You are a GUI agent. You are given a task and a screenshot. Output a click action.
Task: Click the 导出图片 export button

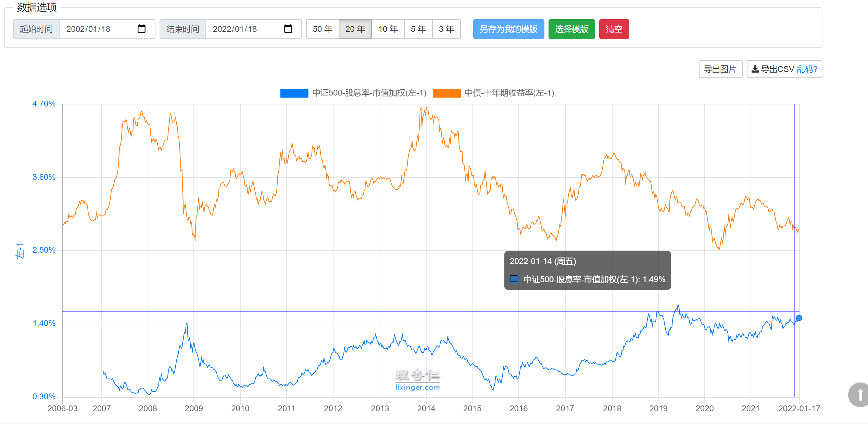[x=720, y=70]
